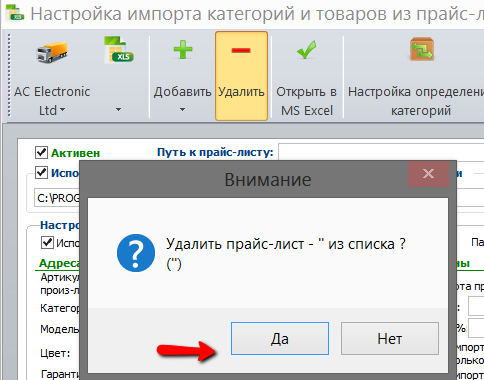Click Открыть в MS Excel checkmark button

pos(306,76)
